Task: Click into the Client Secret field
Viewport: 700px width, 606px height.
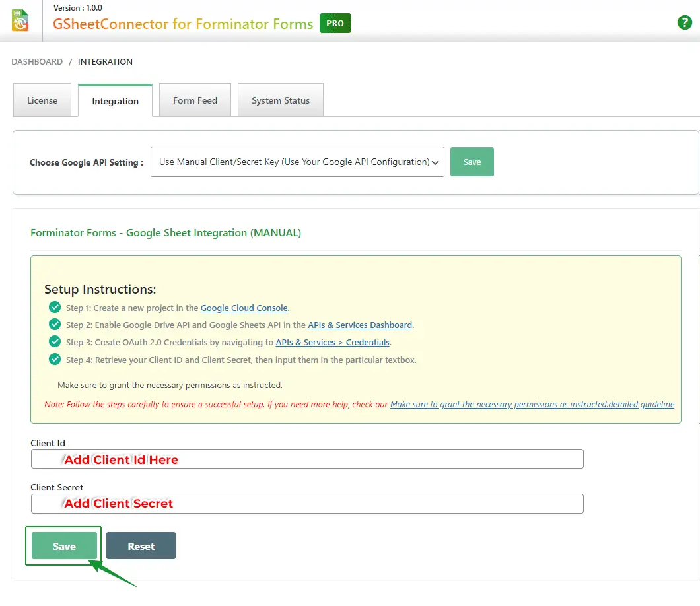Action: [307, 503]
